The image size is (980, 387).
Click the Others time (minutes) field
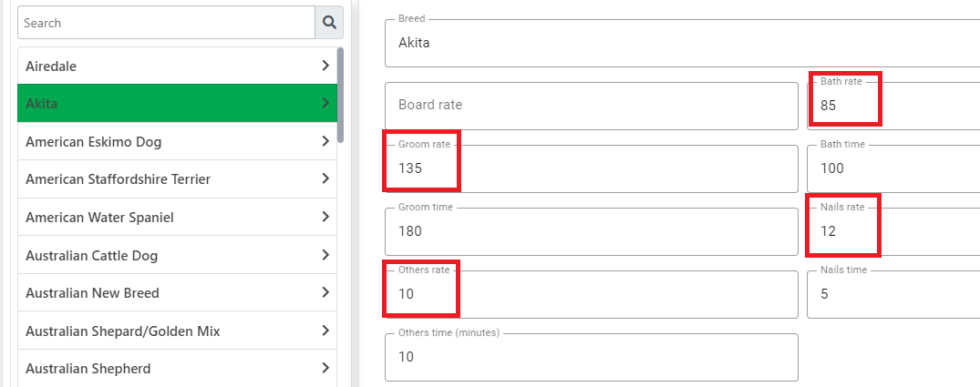coord(592,357)
